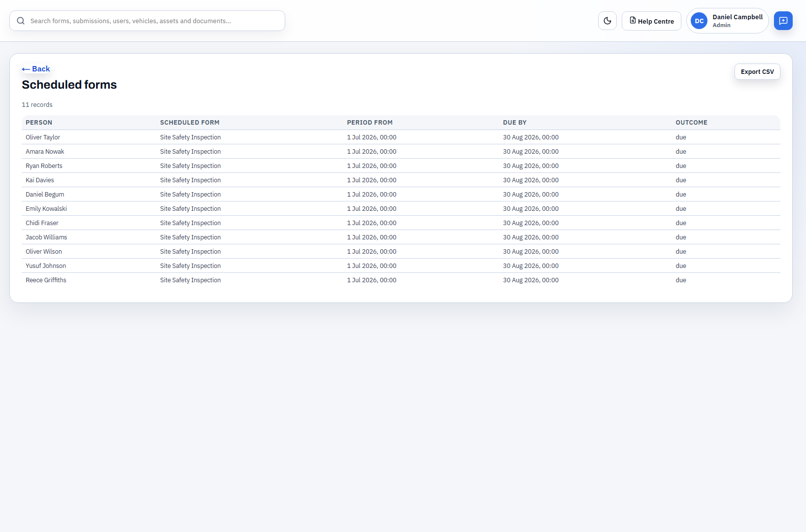Select Emily Kowalski in the table
The height and width of the screenshot is (532, 806).
point(46,209)
